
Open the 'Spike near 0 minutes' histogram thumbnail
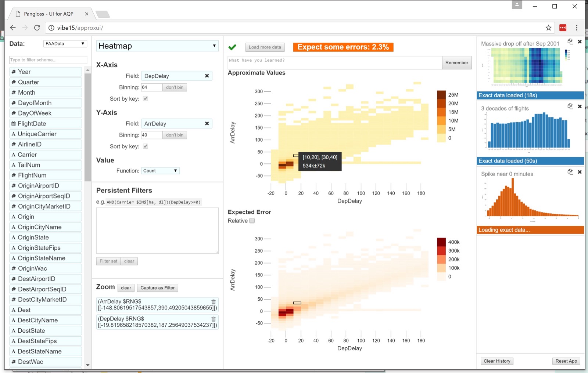coord(530,200)
